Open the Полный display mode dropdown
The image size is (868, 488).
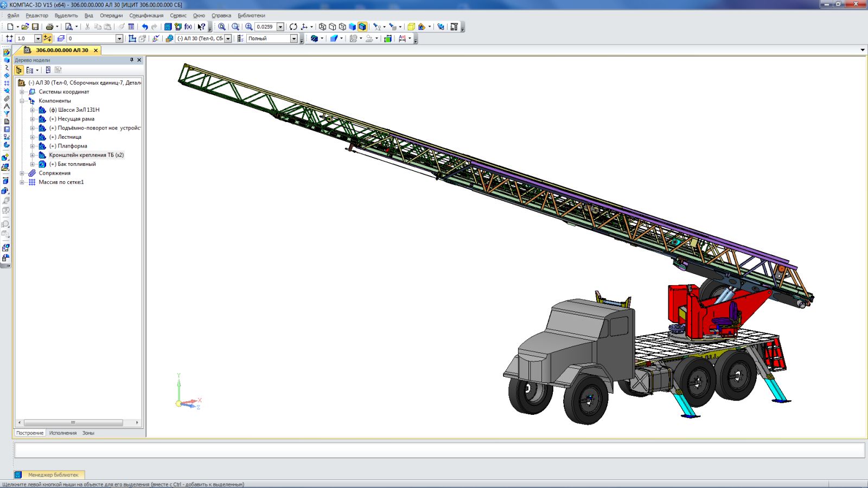(x=293, y=38)
